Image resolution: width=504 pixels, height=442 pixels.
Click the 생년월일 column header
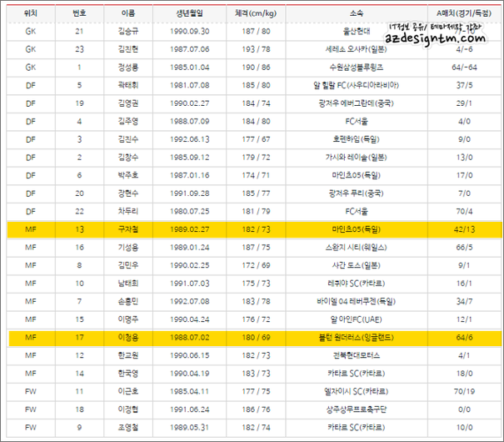(190, 13)
